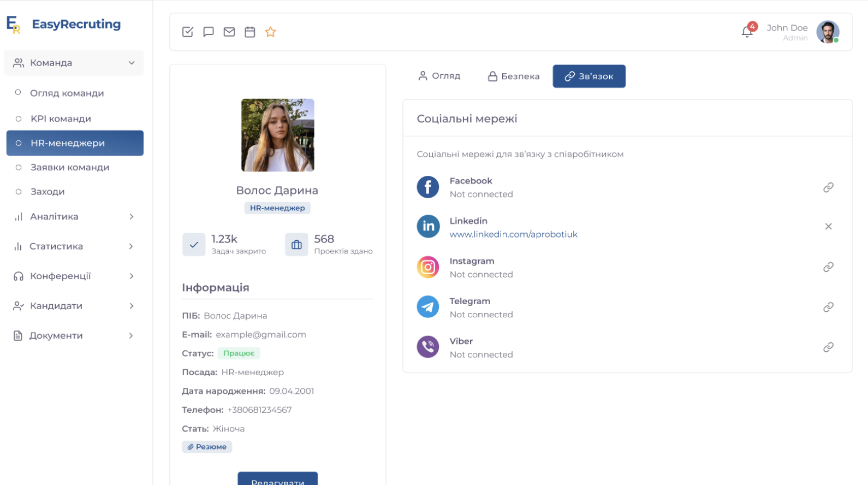The width and height of the screenshot is (868, 485).
Task: Click Дарина's profile photo
Action: [278, 135]
